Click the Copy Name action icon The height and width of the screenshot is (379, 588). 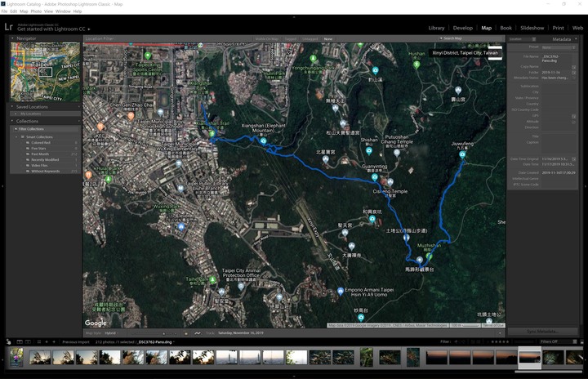(x=574, y=67)
